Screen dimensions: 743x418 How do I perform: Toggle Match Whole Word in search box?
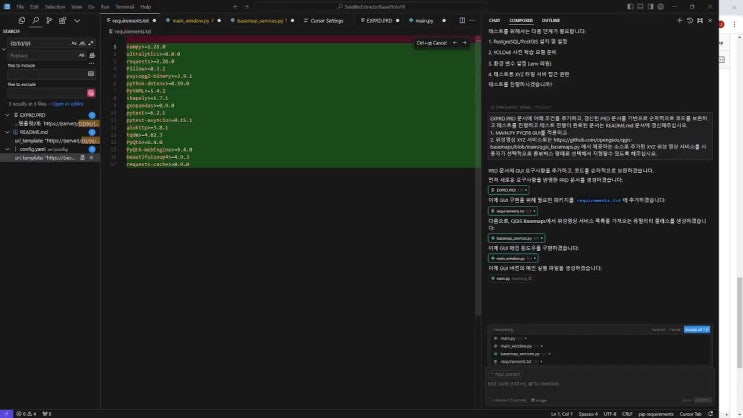click(x=82, y=43)
